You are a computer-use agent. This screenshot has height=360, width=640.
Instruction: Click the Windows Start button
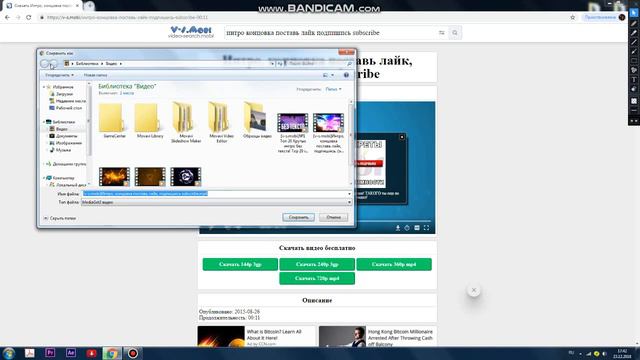[x=8, y=353]
